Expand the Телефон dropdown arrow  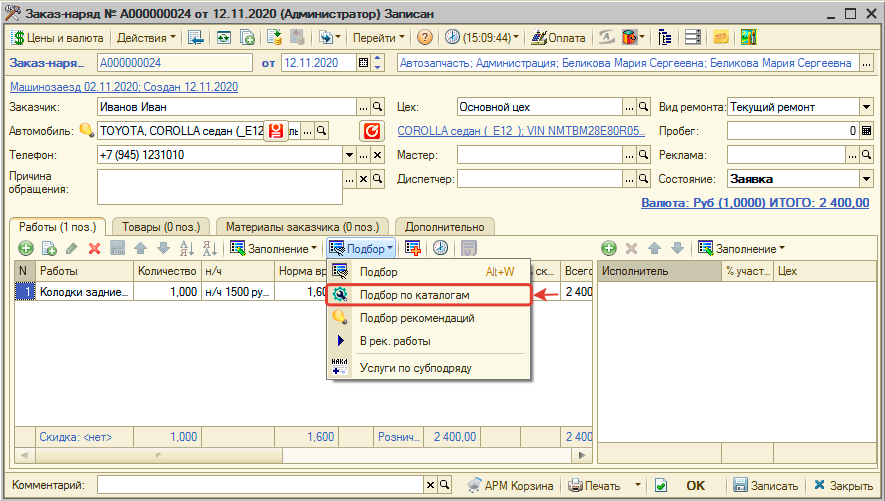coord(349,155)
